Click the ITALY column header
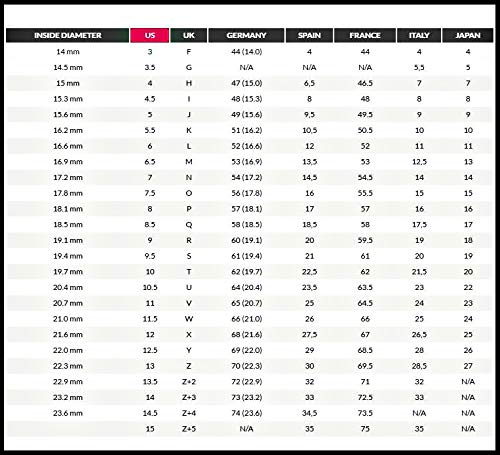The image size is (500, 455). click(x=419, y=35)
